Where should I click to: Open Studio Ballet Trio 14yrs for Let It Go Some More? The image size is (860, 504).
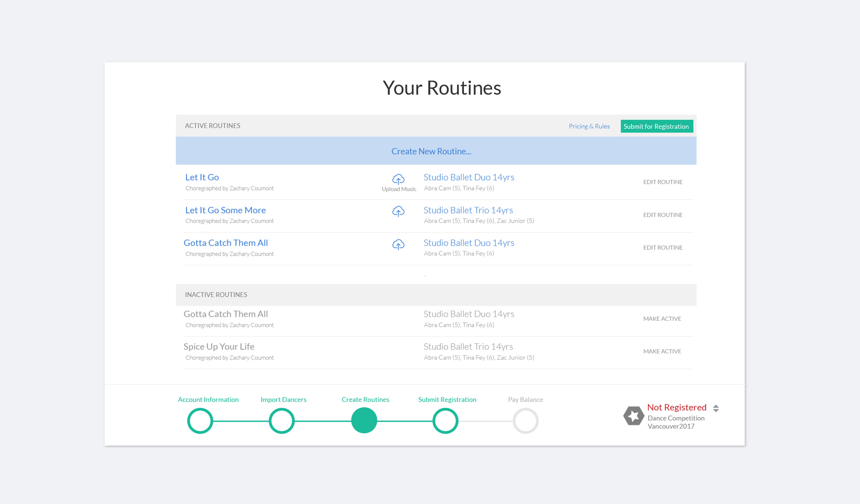pos(468,210)
